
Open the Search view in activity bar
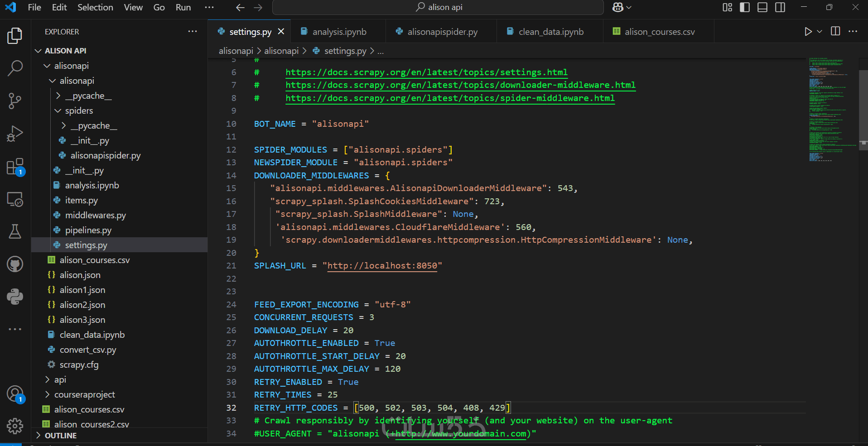[15, 68]
